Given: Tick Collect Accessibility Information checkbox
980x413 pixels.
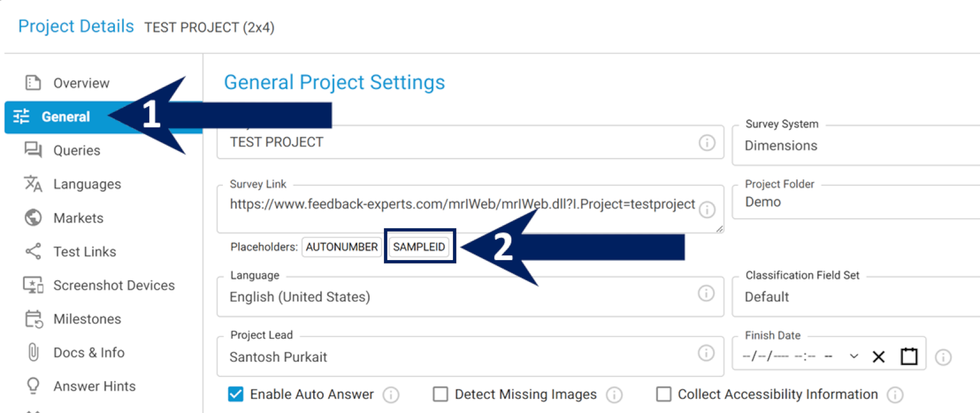Looking at the screenshot, I should pos(663,394).
